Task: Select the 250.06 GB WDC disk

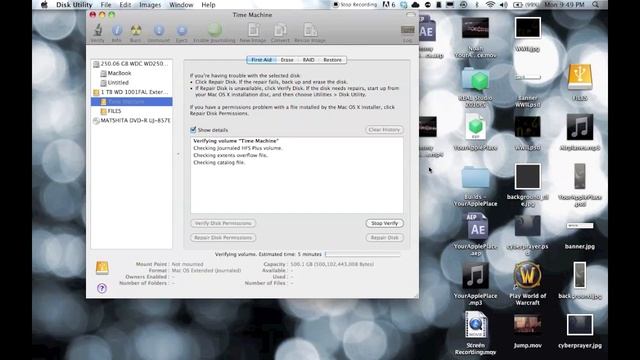Action: point(131,64)
